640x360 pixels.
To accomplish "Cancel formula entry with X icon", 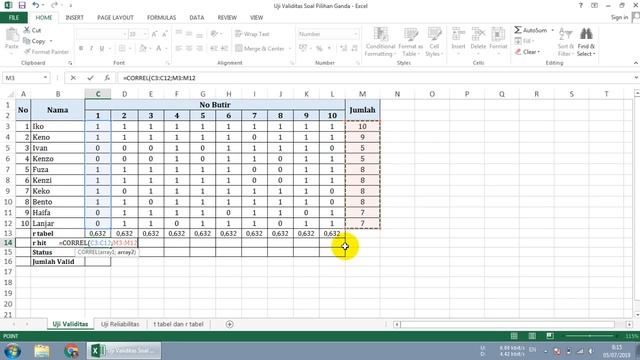I will [x=73, y=78].
